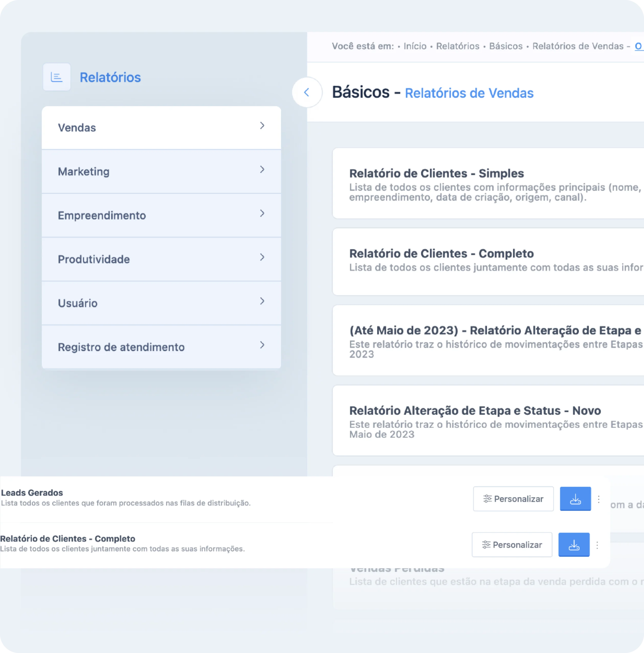Open the Produtividade menu category
Screen dimensions: 644x653
point(161,260)
